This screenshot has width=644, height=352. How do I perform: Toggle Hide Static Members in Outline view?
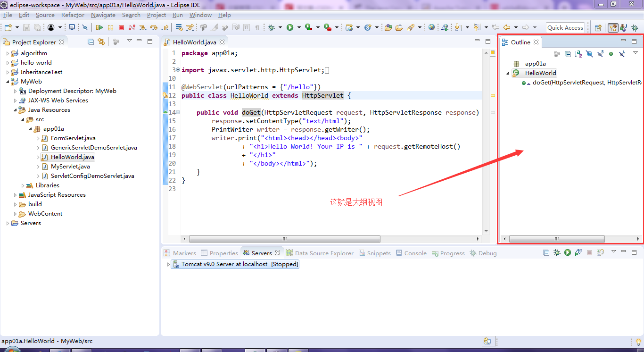click(x=600, y=54)
